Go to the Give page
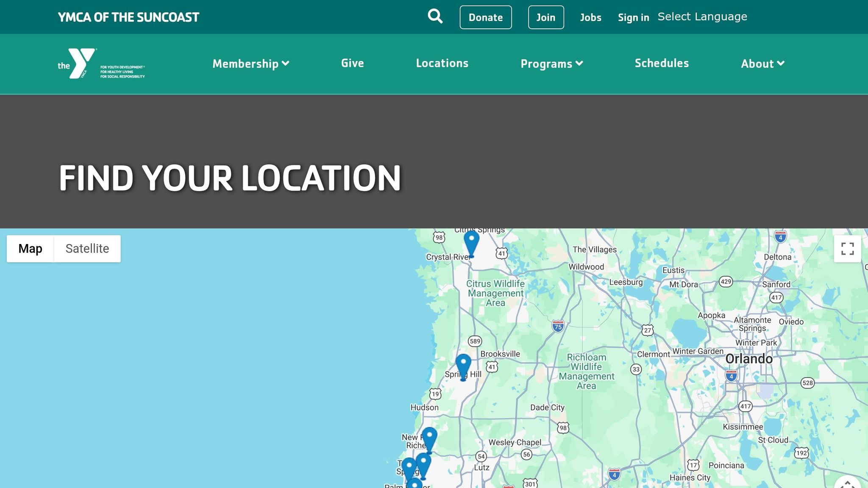868x488 pixels. [x=352, y=63]
